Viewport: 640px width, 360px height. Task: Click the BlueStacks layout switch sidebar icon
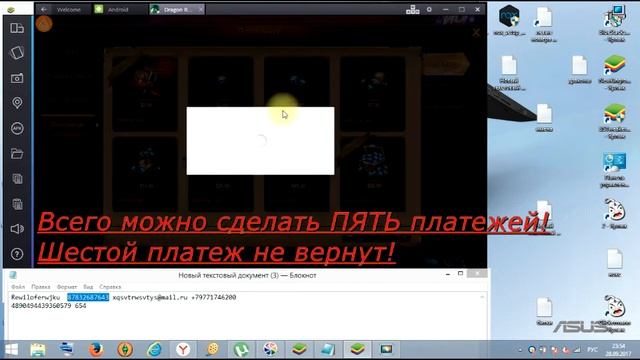(17, 28)
